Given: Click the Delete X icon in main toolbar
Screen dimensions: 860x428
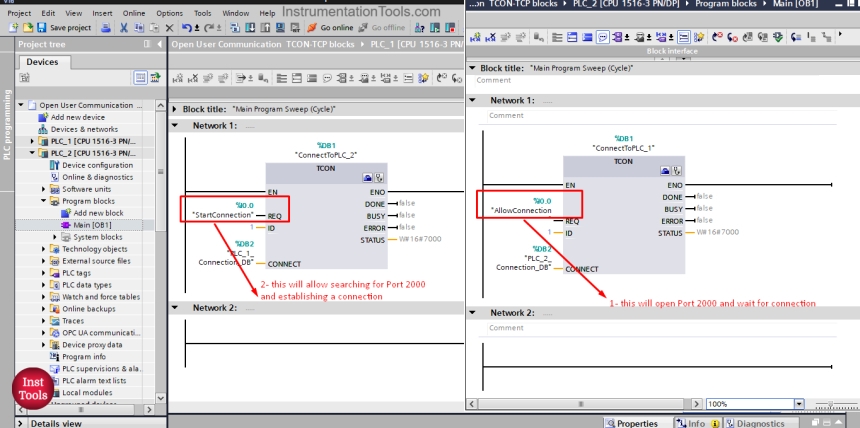Looking at the screenshot, I should pyautogui.click(x=169, y=27).
